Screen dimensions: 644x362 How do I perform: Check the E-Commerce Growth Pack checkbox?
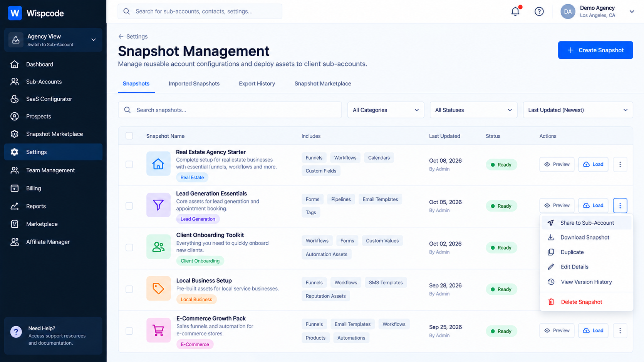(x=129, y=331)
